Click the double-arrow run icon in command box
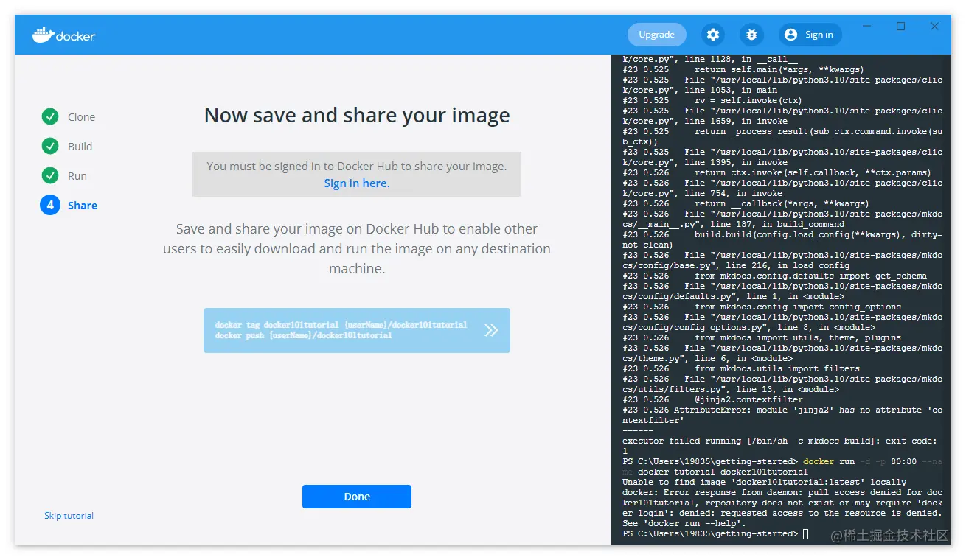 click(491, 330)
